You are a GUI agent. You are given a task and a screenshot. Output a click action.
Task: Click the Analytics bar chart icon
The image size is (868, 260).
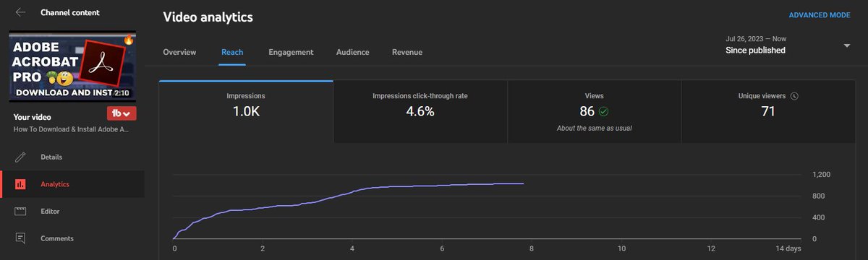point(20,184)
